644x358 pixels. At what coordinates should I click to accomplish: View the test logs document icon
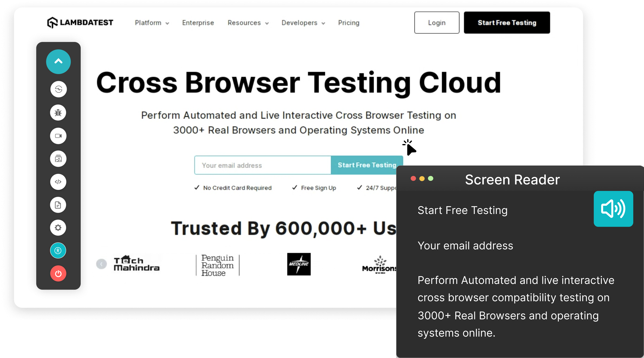(x=58, y=205)
